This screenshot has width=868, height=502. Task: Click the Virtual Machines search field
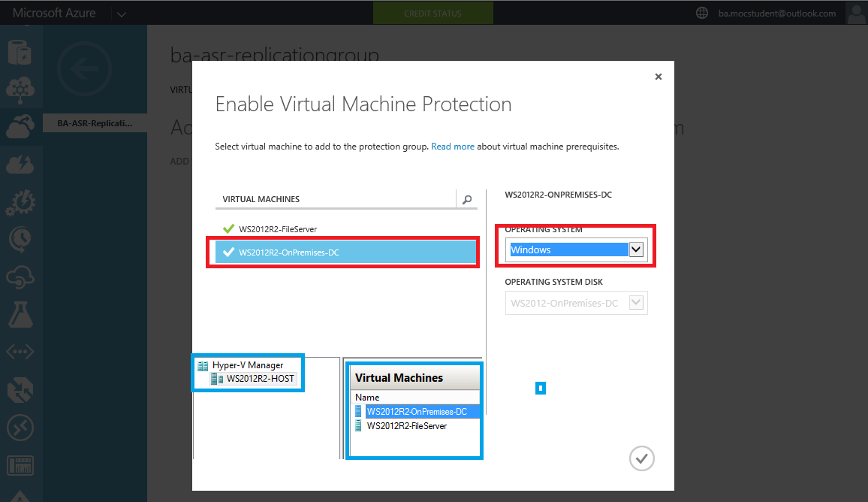pyautogui.click(x=335, y=199)
